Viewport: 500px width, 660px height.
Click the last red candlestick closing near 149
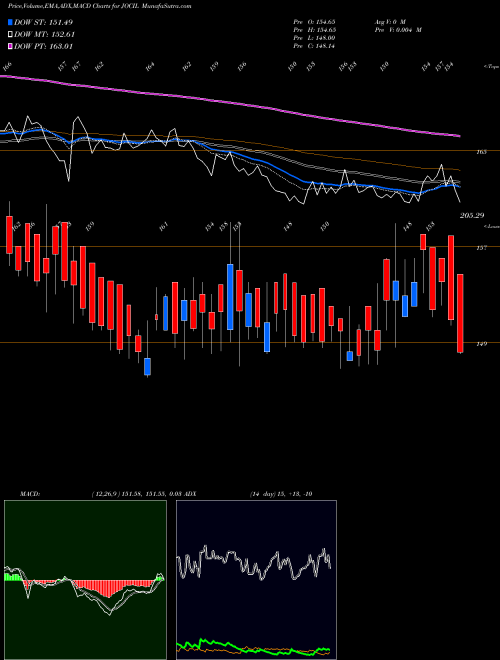coord(460,313)
